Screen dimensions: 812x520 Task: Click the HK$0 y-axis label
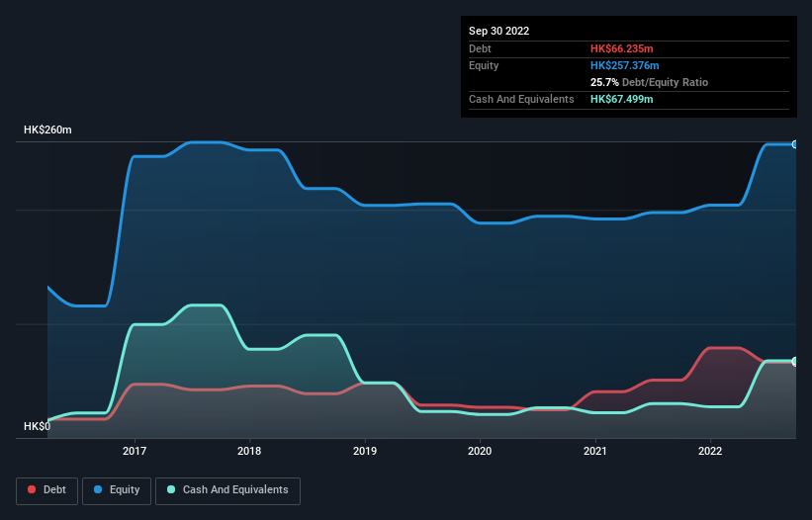pyautogui.click(x=37, y=426)
